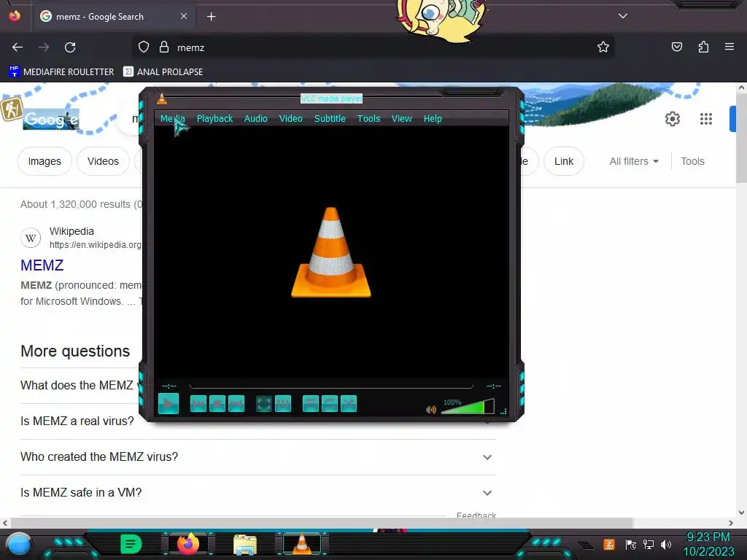Open a new Firefox tab
Viewport: 747px width, 560px height.
[x=211, y=17]
